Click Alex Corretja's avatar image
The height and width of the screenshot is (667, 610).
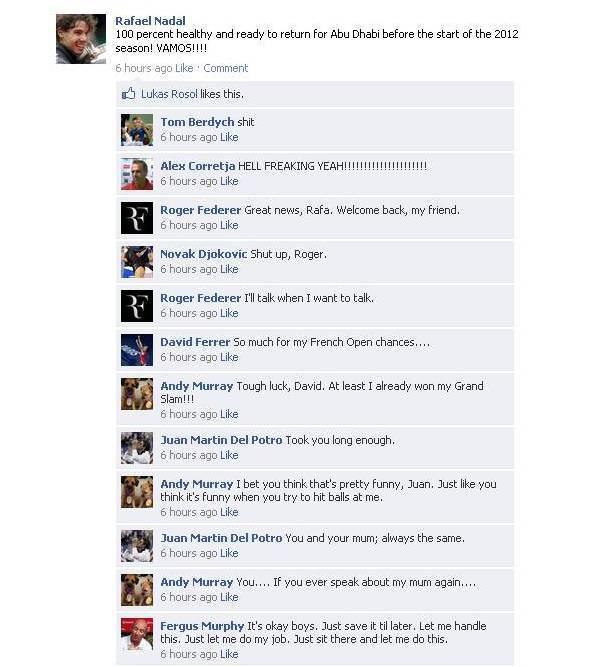[137, 174]
